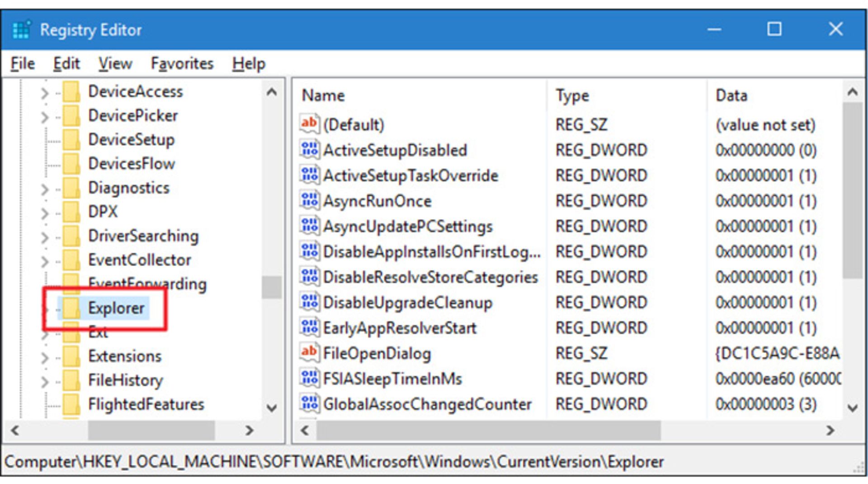
Task: Select the FlightedFeatures folder icon
Action: pos(71,404)
